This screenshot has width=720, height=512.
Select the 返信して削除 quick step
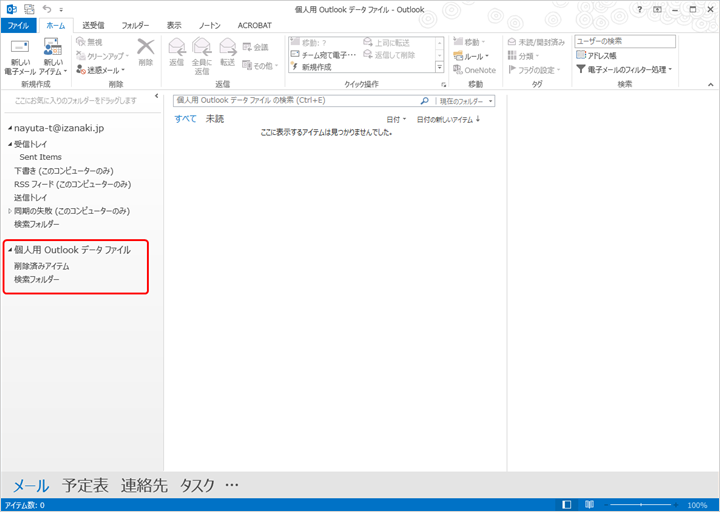(389, 55)
